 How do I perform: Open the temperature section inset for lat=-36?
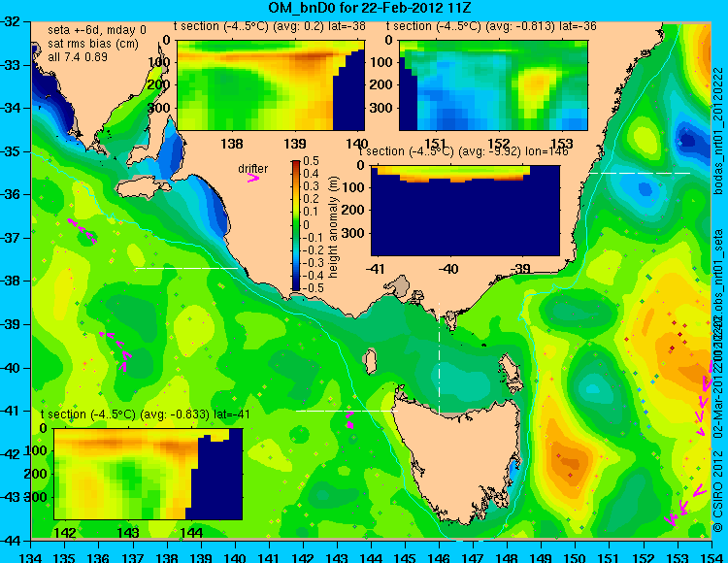pos(493,85)
